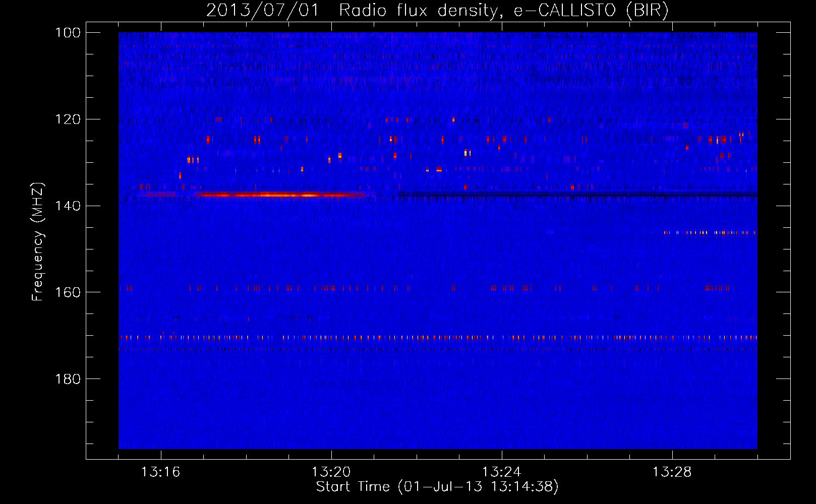Screen dimensions: 816x504
Task: Select the 180 frequency tick label
Action: click(x=69, y=379)
